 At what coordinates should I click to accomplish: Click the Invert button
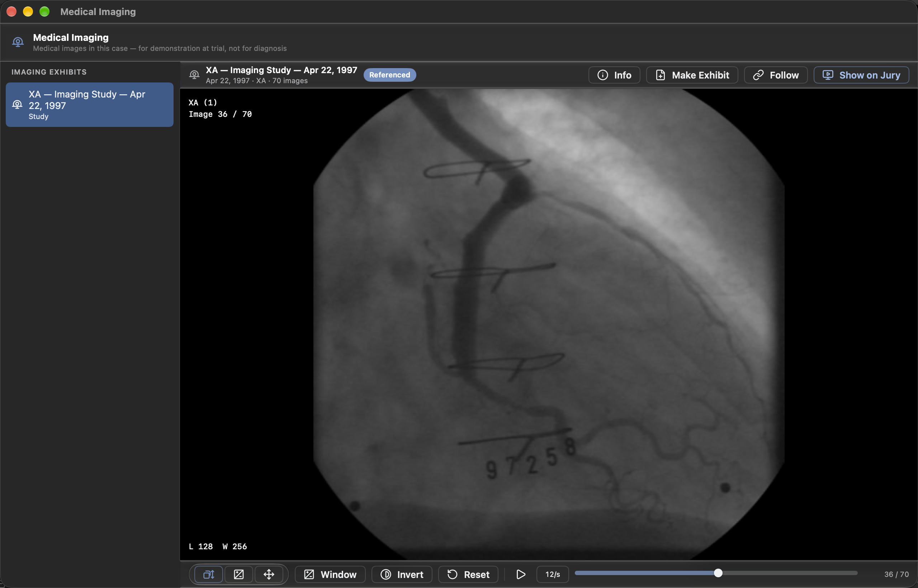(x=402, y=574)
